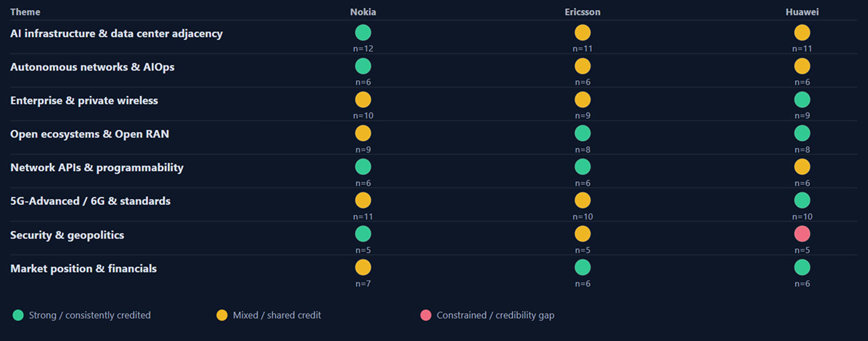The height and width of the screenshot is (341, 868).
Task: Click Nokia's green dot for AI infrastructure
Action: (363, 32)
